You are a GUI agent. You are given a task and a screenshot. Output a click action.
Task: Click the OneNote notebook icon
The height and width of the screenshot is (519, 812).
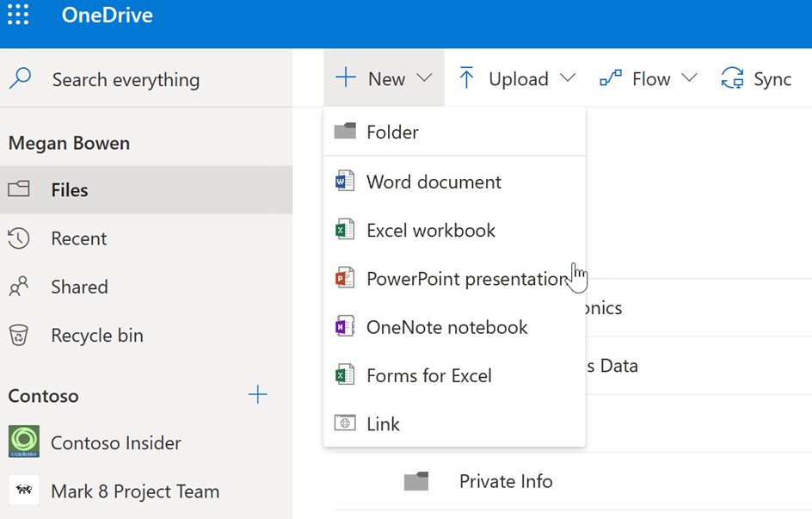[x=345, y=326]
